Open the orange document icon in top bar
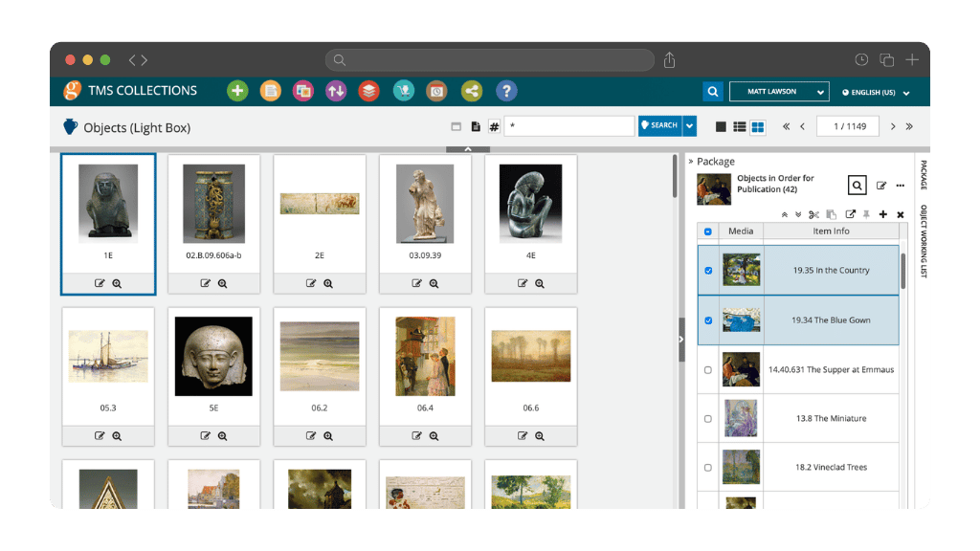The height and width of the screenshot is (551, 980). [x=271, y=91]
